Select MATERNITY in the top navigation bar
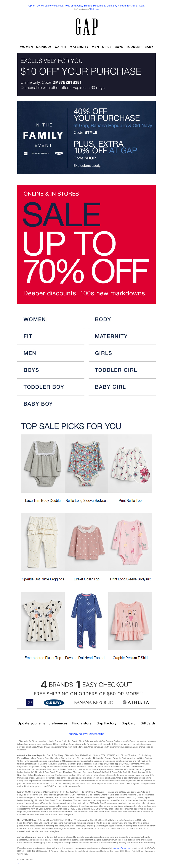This screenshot has height=868, width=173. (79, 47)
